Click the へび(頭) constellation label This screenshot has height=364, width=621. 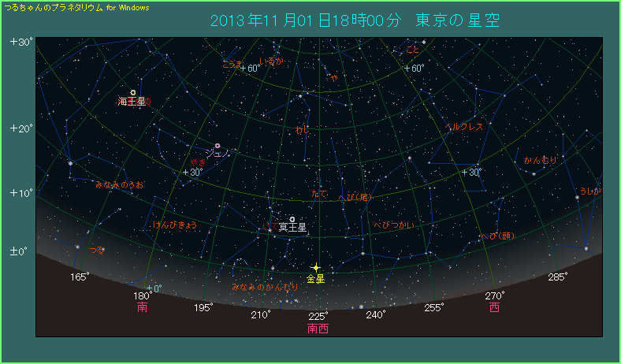497,236
